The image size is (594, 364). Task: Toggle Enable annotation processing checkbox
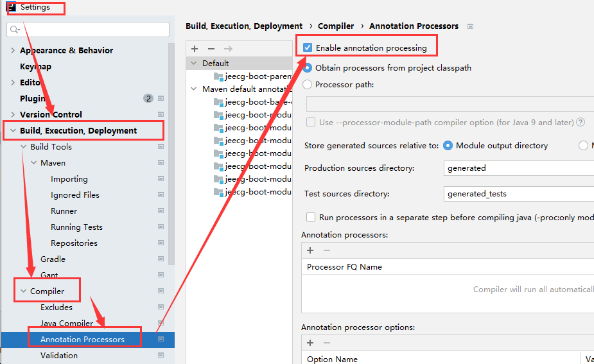308,48
